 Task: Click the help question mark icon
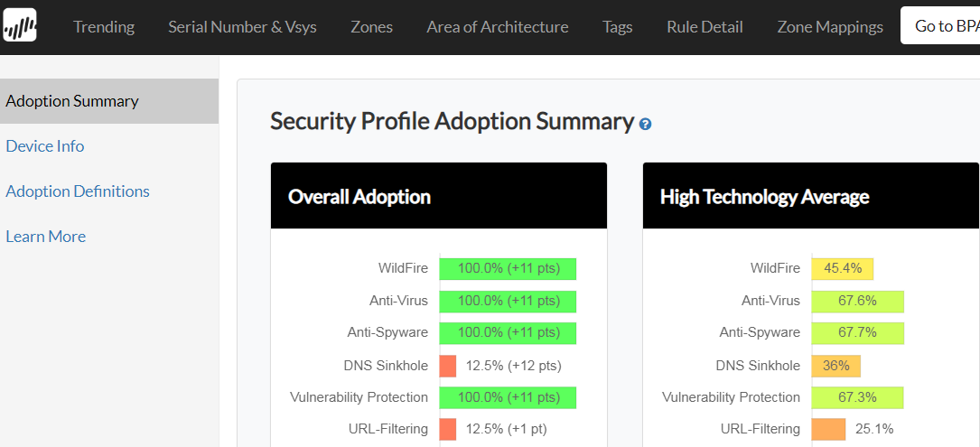[645, 124]
